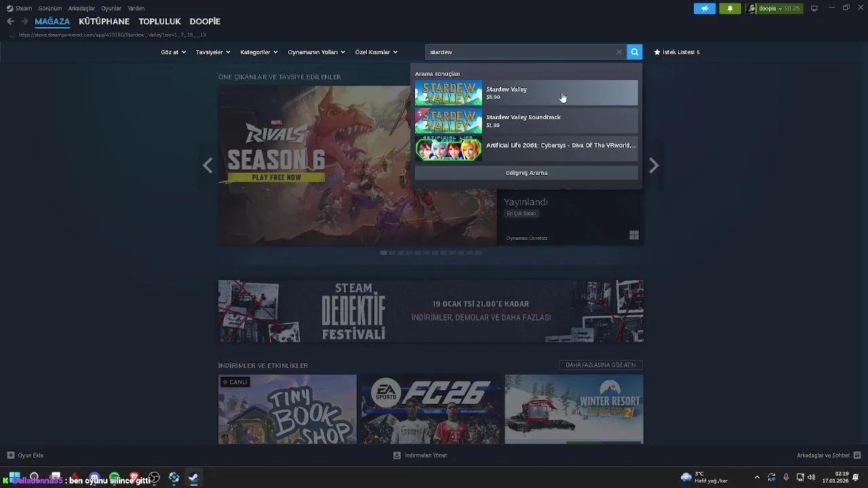Open the Steam Dedektif Festivali banner
868x488 pixels.
tap(431, 311)
